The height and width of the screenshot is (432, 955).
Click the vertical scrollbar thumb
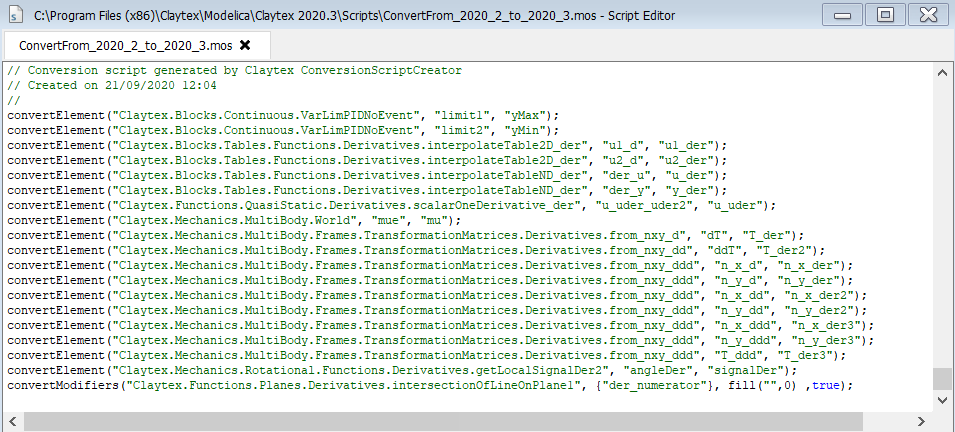(942, 379)
